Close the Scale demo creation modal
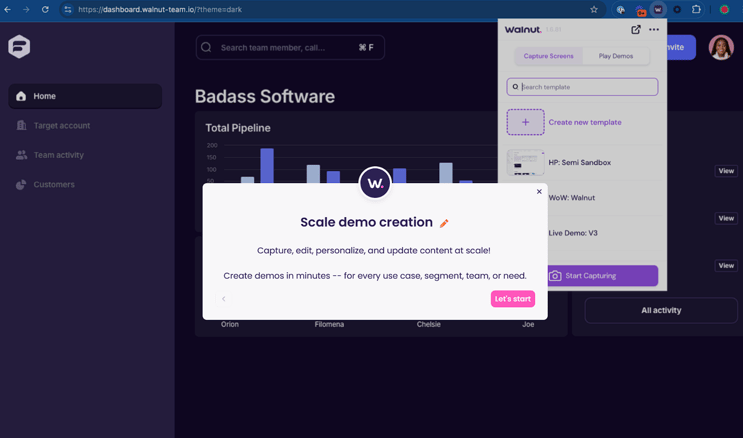 point(539,192)
